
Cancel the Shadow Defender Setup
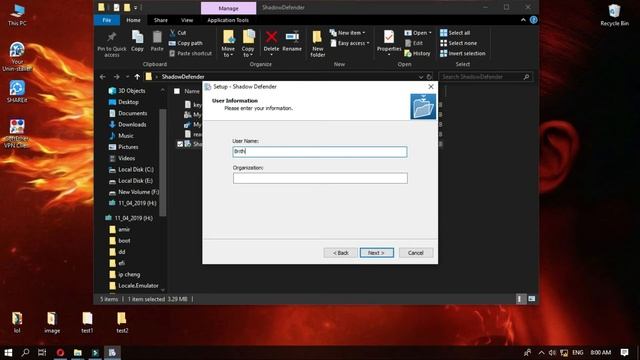coord(416,253)
